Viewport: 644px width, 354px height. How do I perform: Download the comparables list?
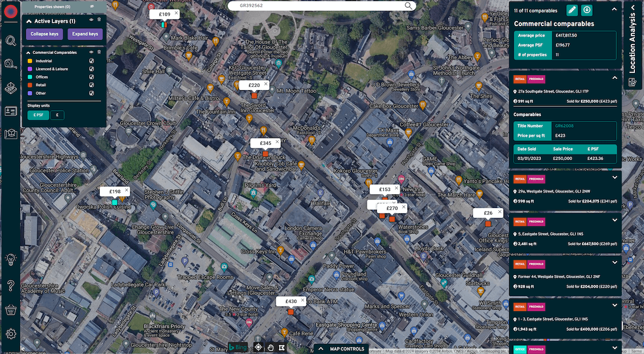pos(587,10)
